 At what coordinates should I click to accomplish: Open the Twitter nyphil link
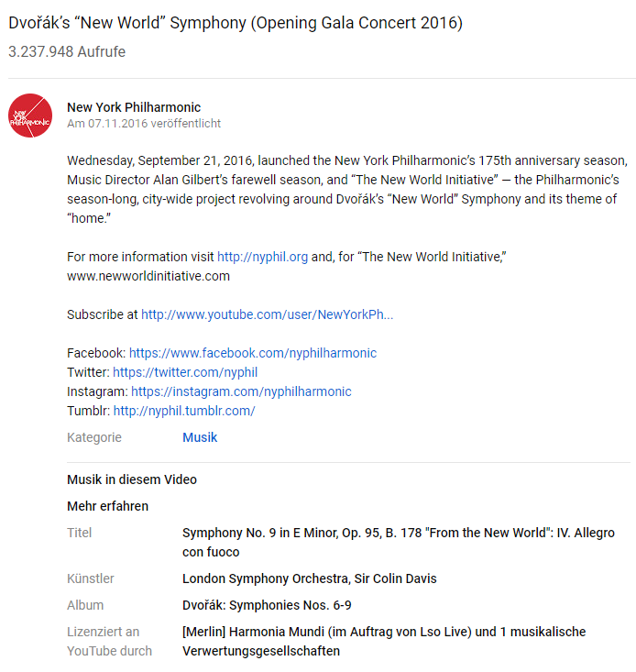185,372
